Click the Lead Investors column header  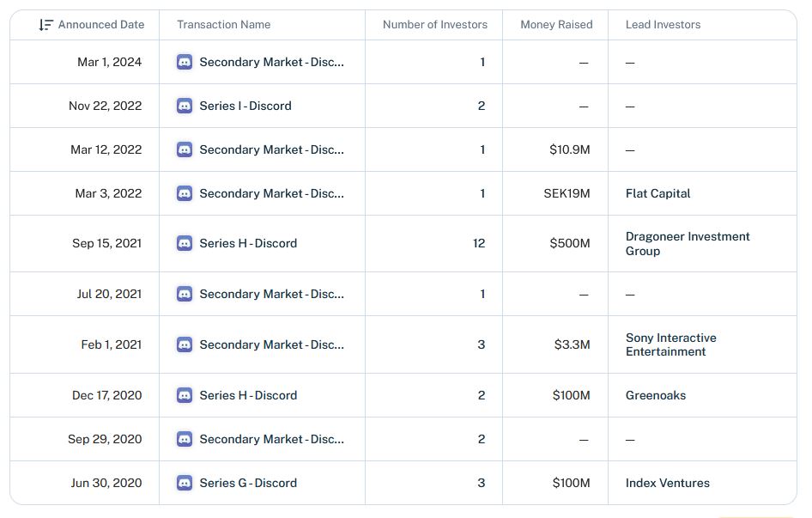(663, 25)
